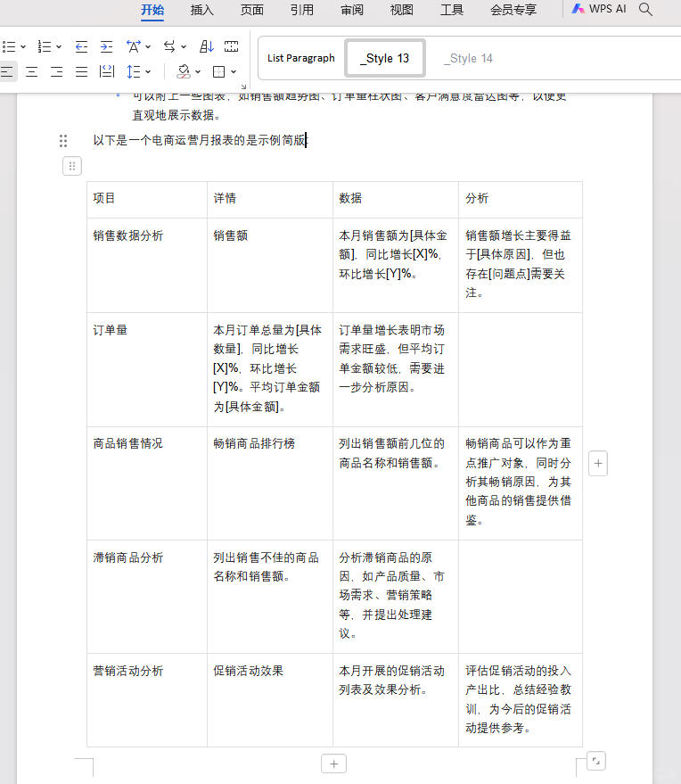Click the 滞销商品分析 cell
The height and width of the screenshot is (784, 681).
(147, 597)
